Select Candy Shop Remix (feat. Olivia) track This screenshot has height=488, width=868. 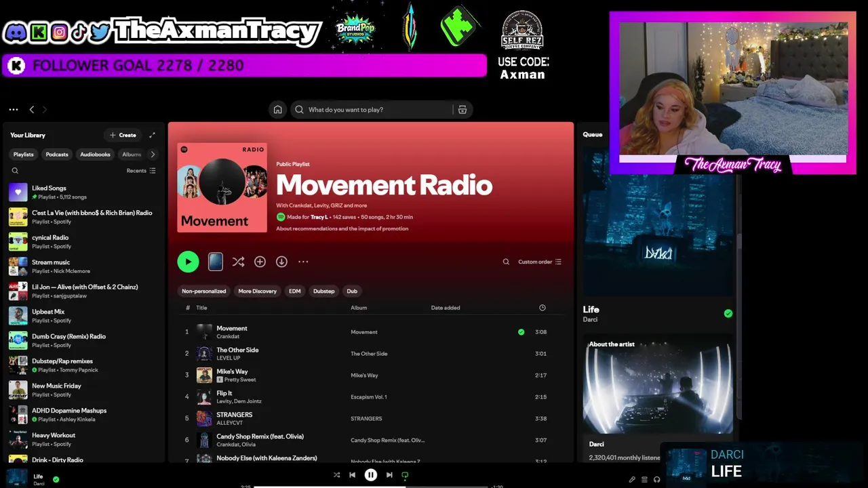pos(260,436)
